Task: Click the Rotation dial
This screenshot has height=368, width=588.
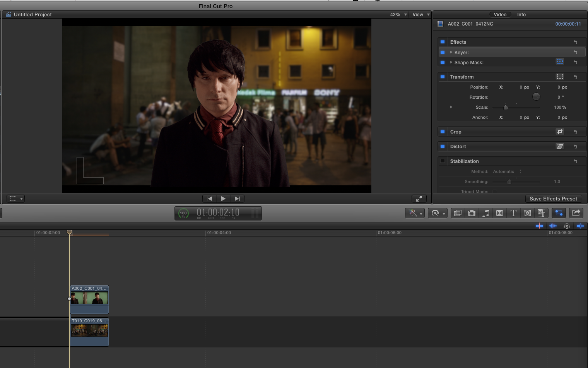Action: point(536,97)
